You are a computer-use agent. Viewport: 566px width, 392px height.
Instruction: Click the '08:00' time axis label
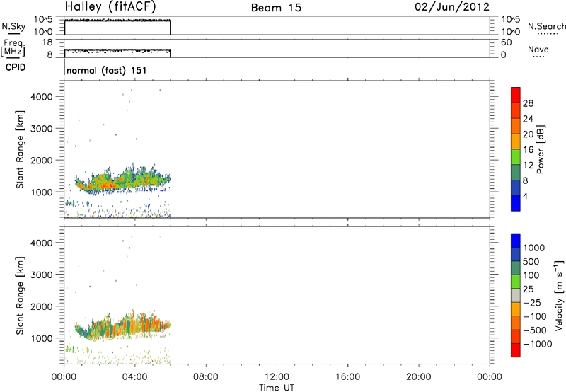tap(206, 377)
